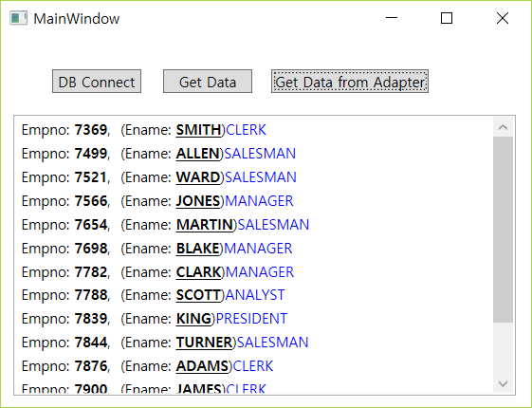The image size is (532, 408).
Task: Select the SMITH CLERK list row
Action: (254, 130)
